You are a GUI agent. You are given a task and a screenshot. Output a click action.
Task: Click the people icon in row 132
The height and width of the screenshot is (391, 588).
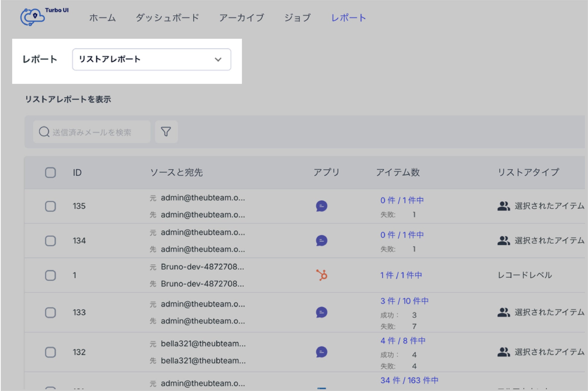point(503,352)
